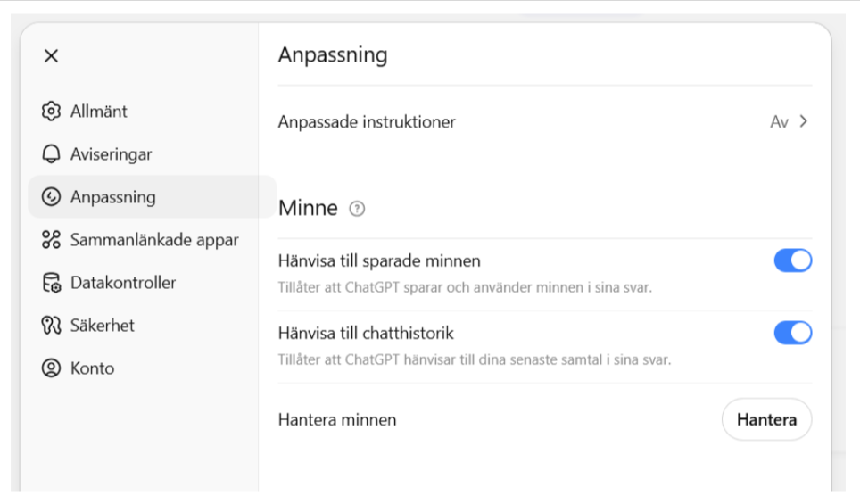Go to the Säkerhet settings tab
Image resolution: width=860 pixels, height=504 pixels.
pos(103,326)
